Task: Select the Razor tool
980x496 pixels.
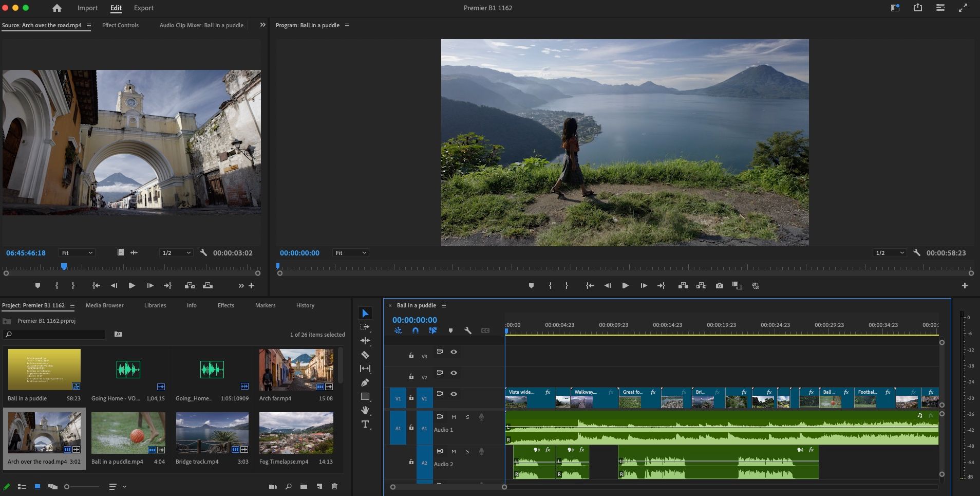Action: pos(365,355)
